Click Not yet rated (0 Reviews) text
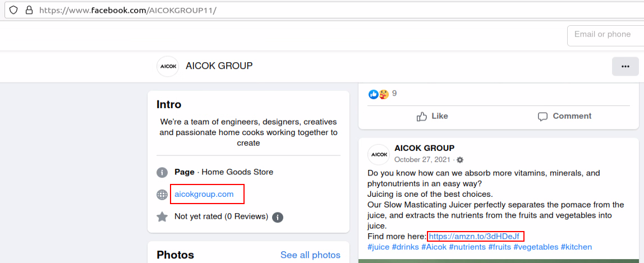Viewport: 644px width, 263px height. pos(222,216)
